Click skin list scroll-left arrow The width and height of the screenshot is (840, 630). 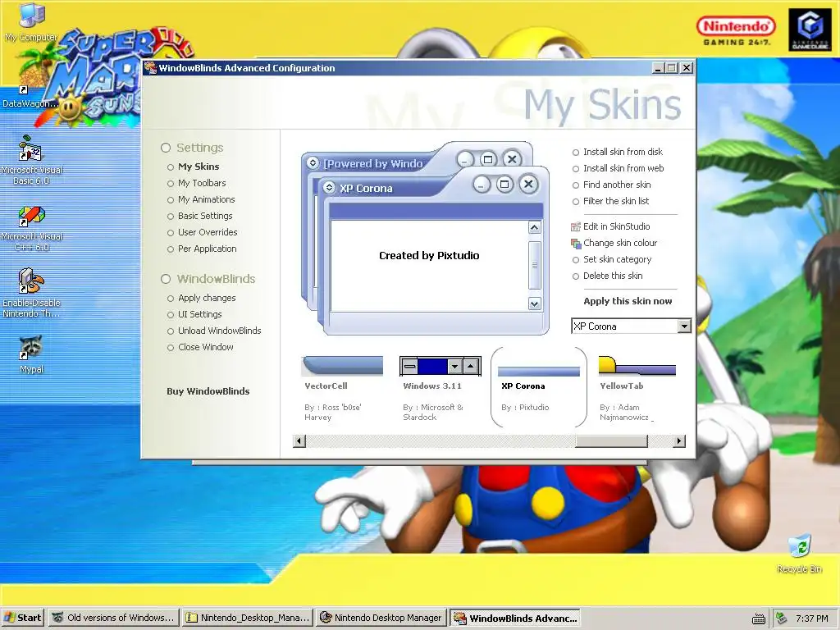[299, 441]
